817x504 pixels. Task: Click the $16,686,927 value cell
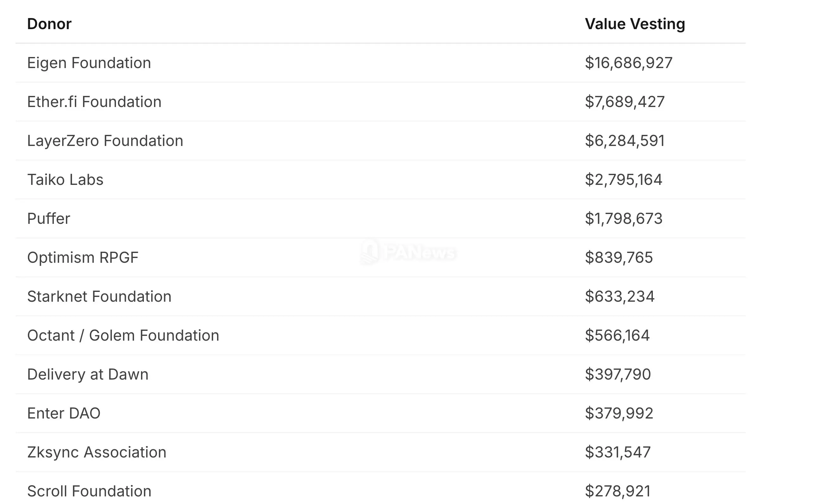[628, 63]
